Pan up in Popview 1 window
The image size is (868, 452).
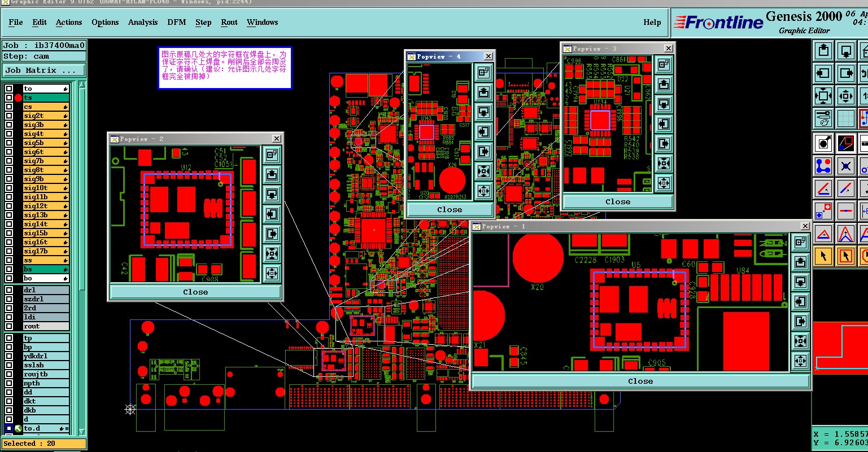(800, 262)
